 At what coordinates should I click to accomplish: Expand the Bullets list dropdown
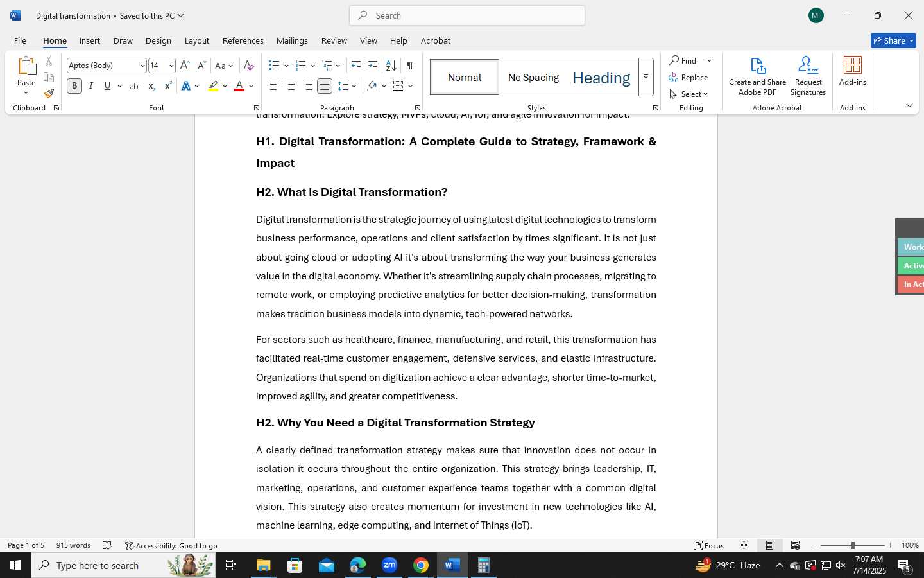point(286,66)
